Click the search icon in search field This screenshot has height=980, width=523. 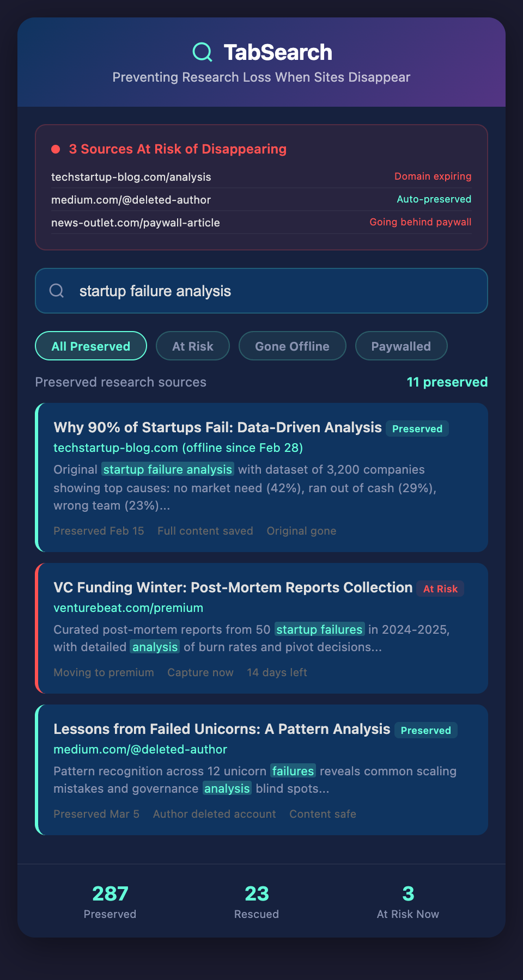click(x=57, y=291)
